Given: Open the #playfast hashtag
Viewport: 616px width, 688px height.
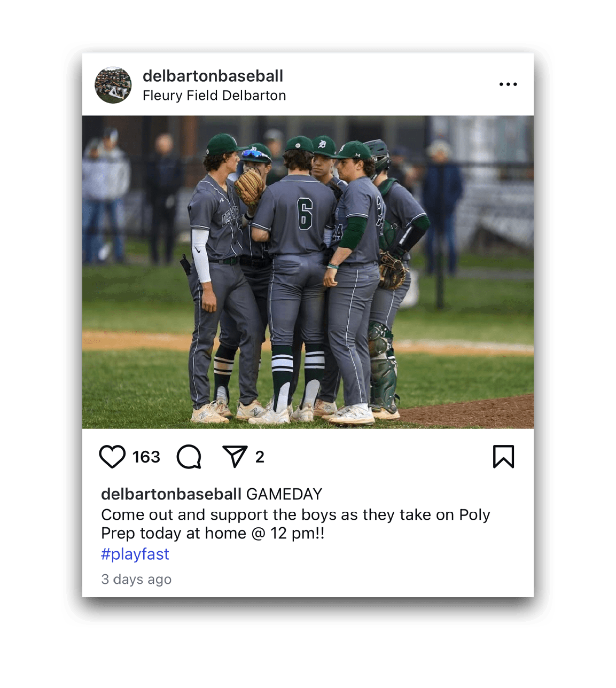Looking at the screenshot, I should (135, 554).
